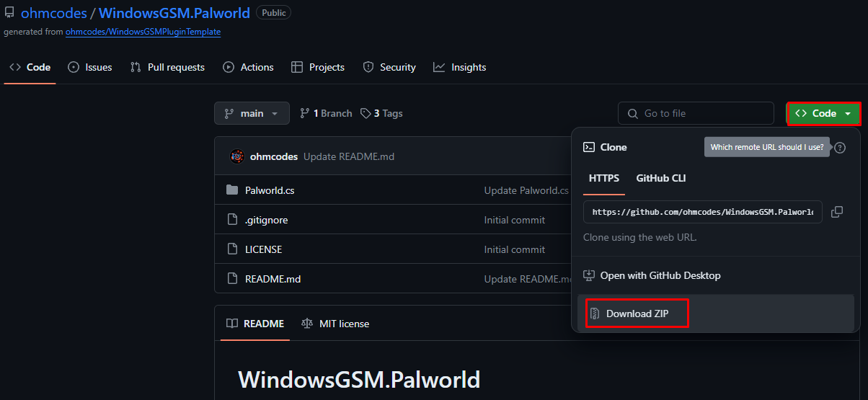
Task: Click the clone URL text field
Action: click(x=702, y=212)
